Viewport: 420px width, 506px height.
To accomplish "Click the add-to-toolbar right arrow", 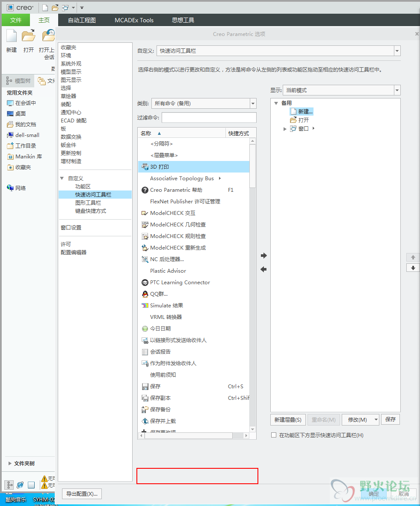I will (263, 256).
